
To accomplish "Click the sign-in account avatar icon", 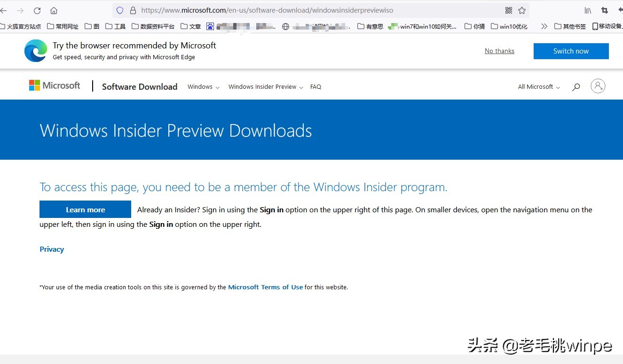I will (x=598, y=86).
